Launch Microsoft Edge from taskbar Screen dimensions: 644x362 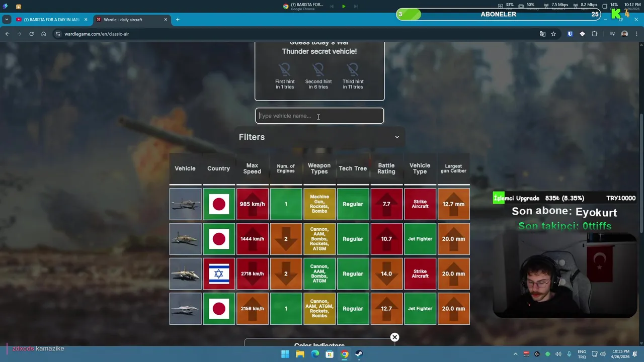315,354
